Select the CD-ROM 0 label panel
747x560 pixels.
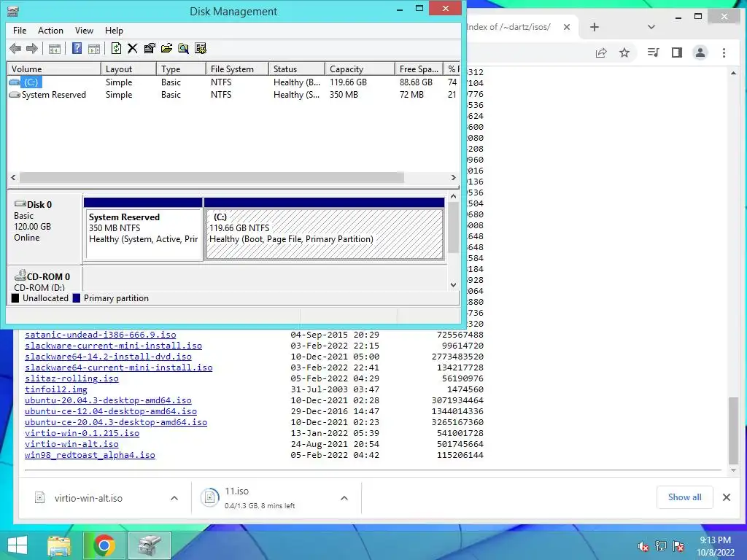click(x=44, y=279)
